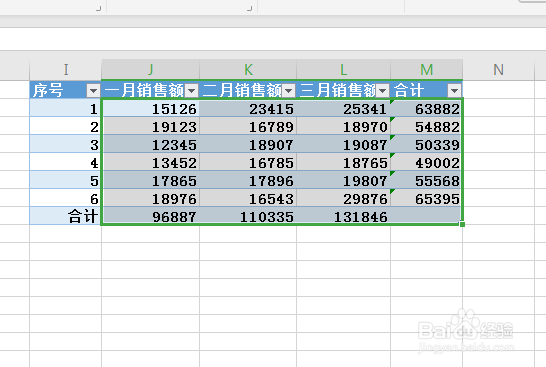Click the 一月销售额 header cell
The height and width of the screenshot is (367, 546).
tap(150, 90)
